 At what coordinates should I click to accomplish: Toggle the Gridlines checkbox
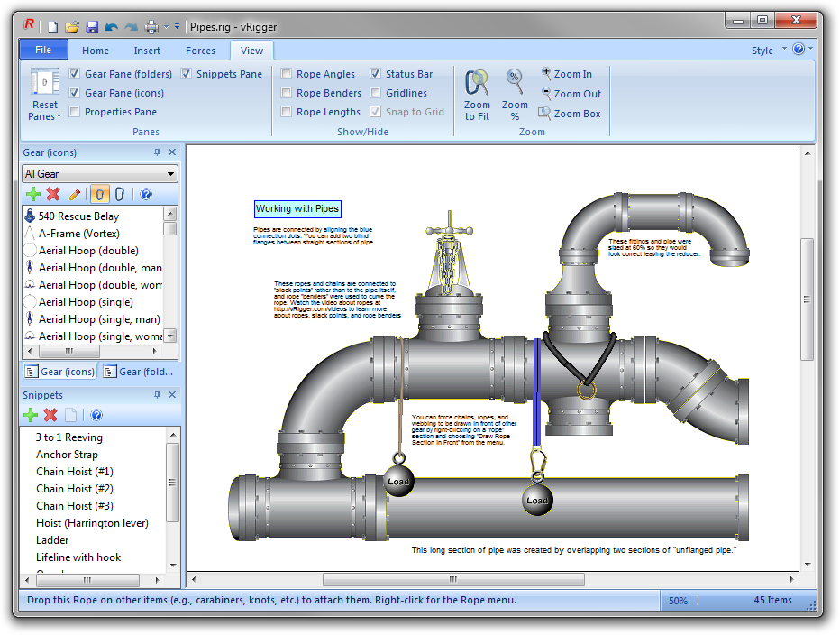click(x=376, y=93)
